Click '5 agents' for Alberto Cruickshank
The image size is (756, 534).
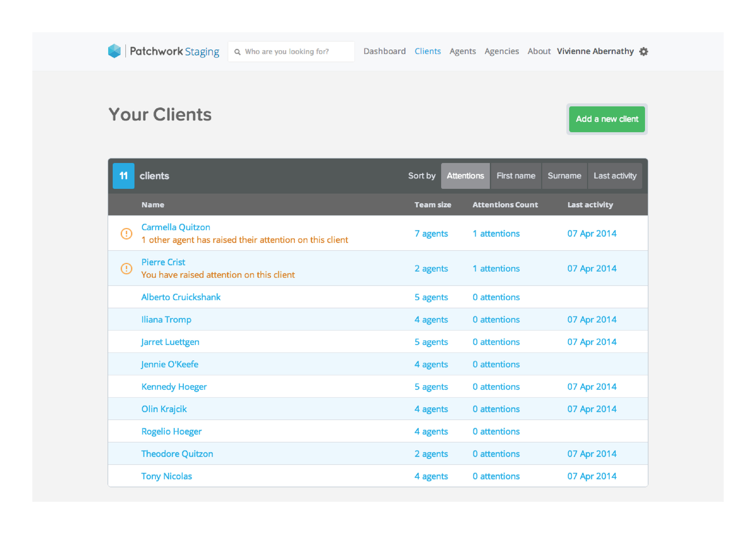pos(431,297)
